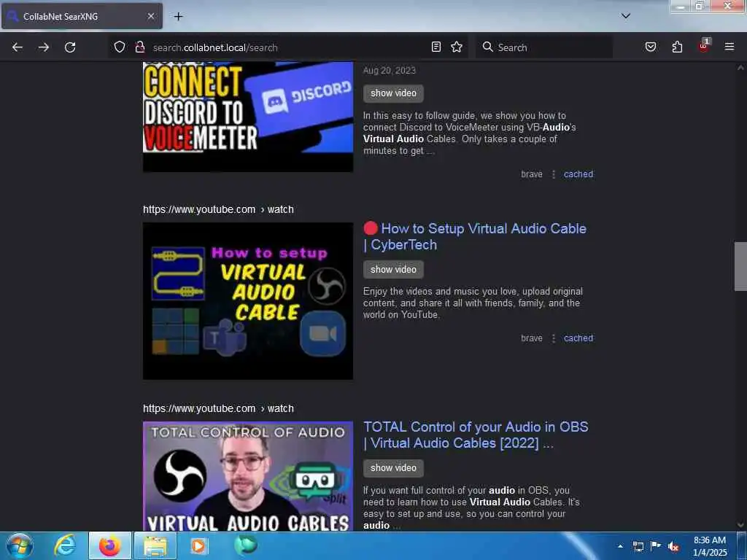Show video for Discord VoiceMeeter result
The width and height of the screenshot is (747, 560).
(x=393, y=93)
